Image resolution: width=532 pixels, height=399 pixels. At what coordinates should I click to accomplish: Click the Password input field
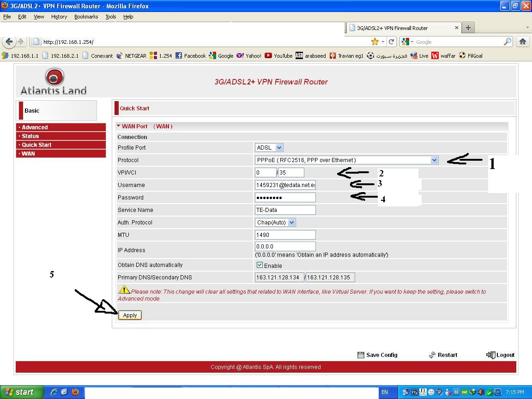pyautogui.click(x=285, y=198)
